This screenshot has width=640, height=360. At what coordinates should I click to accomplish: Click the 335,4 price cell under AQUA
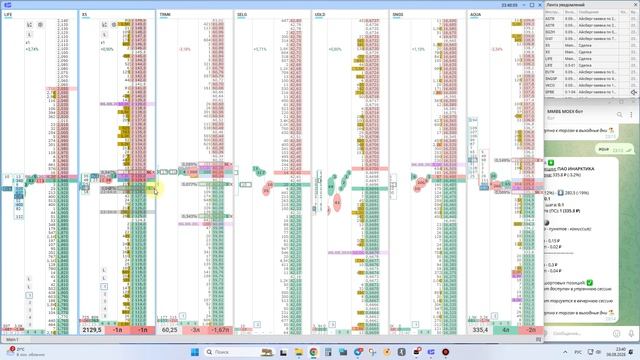tap(480, 330)
